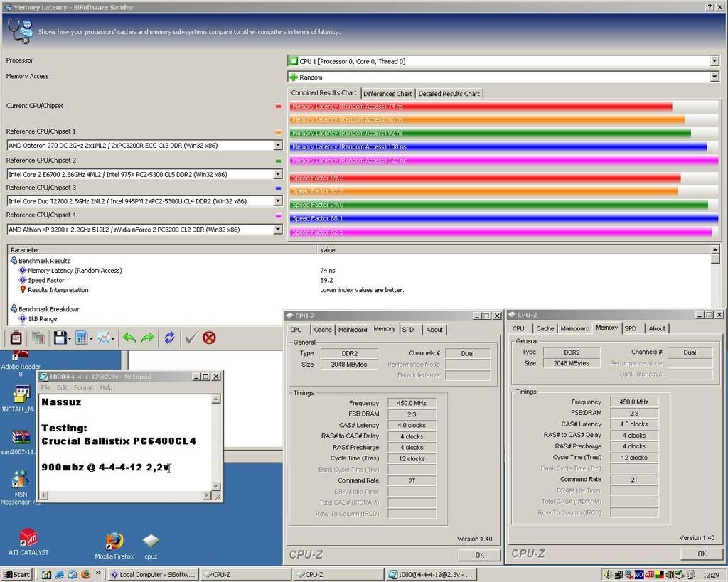Click the green back arrow in Sandra toolbar
This screenshot has height=582, width=728.
tap(129, 338)
